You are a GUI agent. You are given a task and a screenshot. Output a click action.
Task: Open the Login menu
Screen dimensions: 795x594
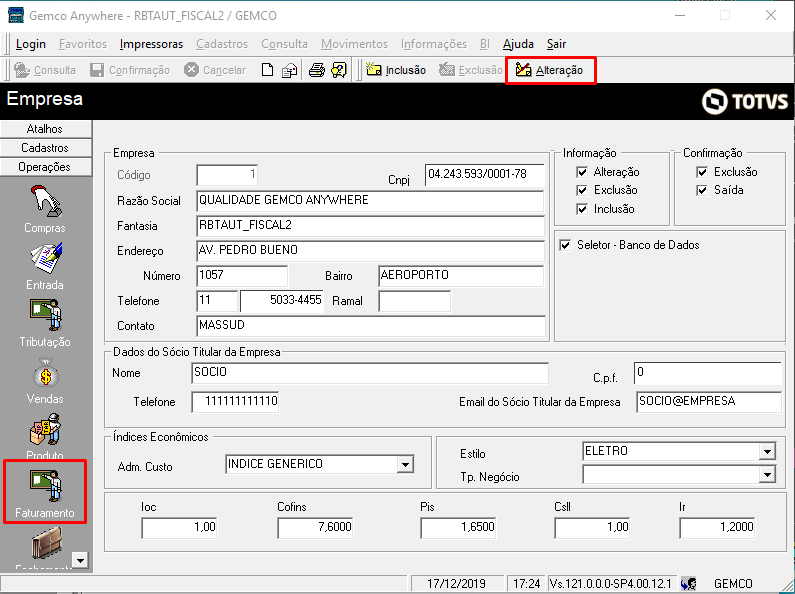31,44
